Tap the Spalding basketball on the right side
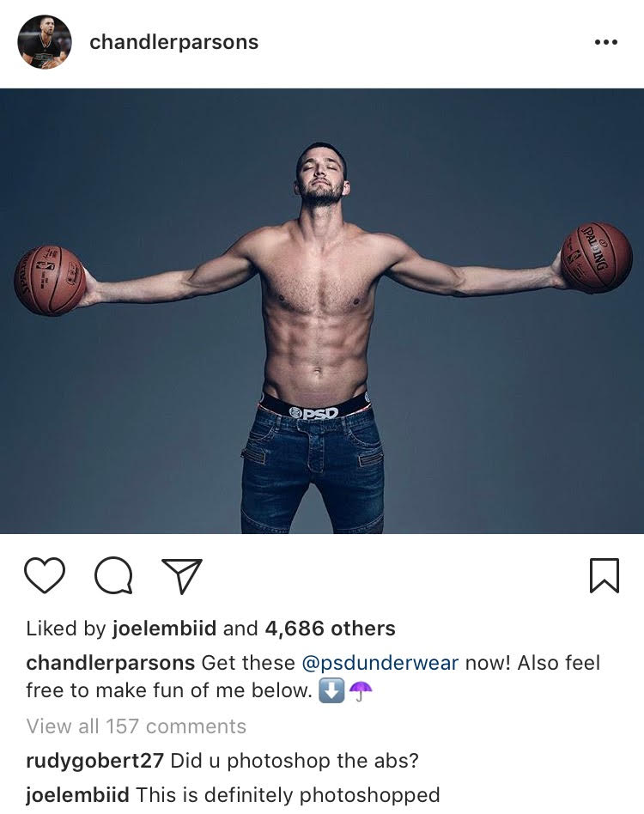644x814 pixels. [x=597, y=258]
